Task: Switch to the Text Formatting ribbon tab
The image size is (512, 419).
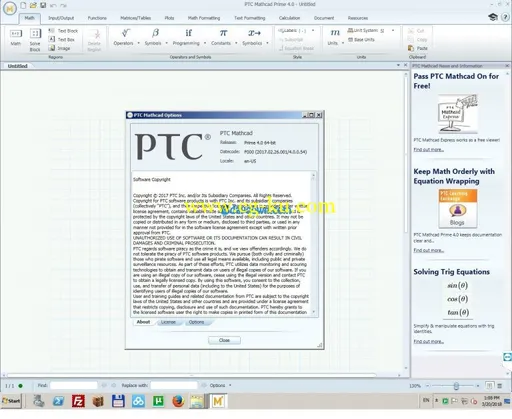Action: 249,18
